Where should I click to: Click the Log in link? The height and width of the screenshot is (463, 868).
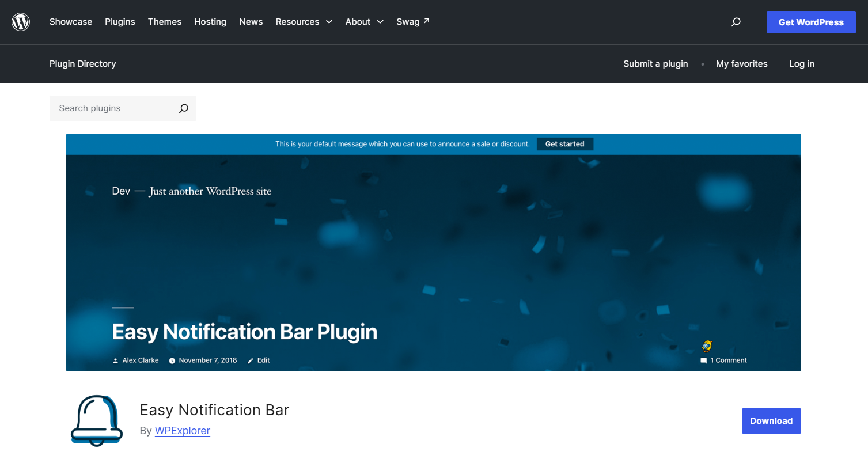(x=802, y=64)
